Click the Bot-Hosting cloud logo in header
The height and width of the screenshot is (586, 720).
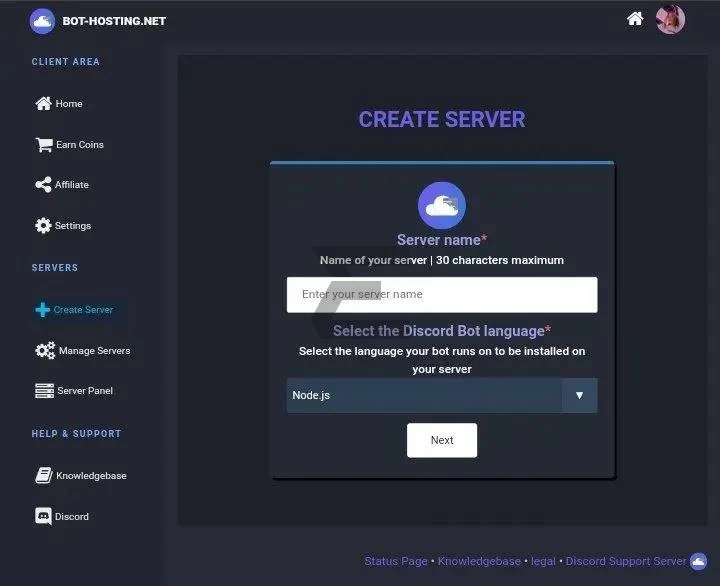pyautogui.click(x=42, y=21)
